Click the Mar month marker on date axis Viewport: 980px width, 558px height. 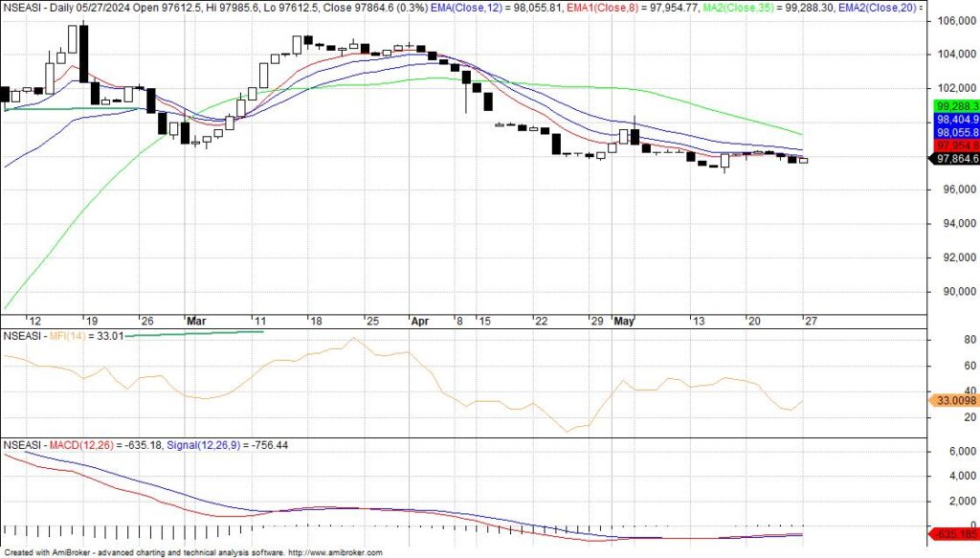pos(196,321)
